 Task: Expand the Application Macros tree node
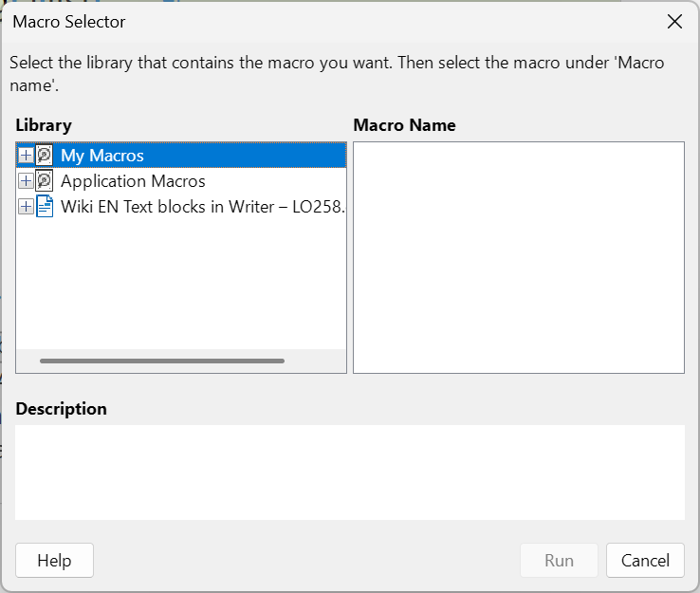(26, 181)
